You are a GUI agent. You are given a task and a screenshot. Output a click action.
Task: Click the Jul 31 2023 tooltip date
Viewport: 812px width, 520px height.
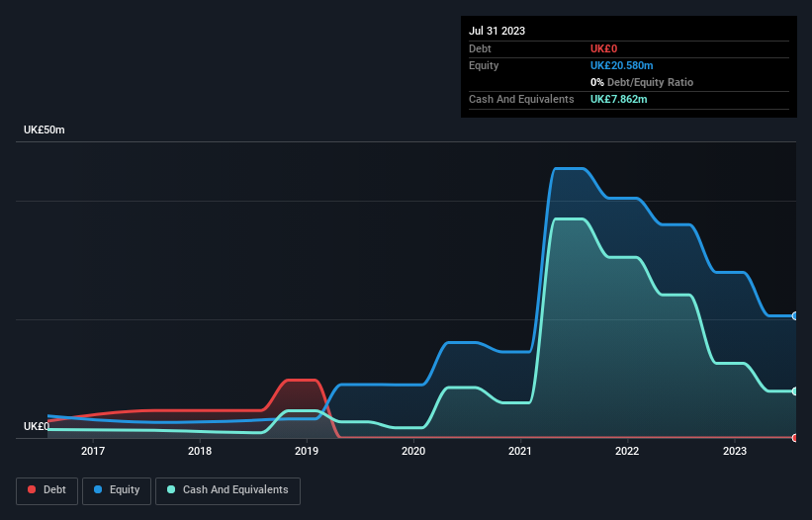coord(496,31)
